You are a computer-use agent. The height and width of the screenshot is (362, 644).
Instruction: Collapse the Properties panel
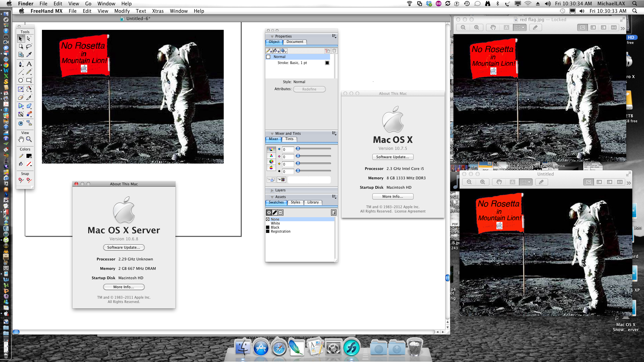point(272,37)
